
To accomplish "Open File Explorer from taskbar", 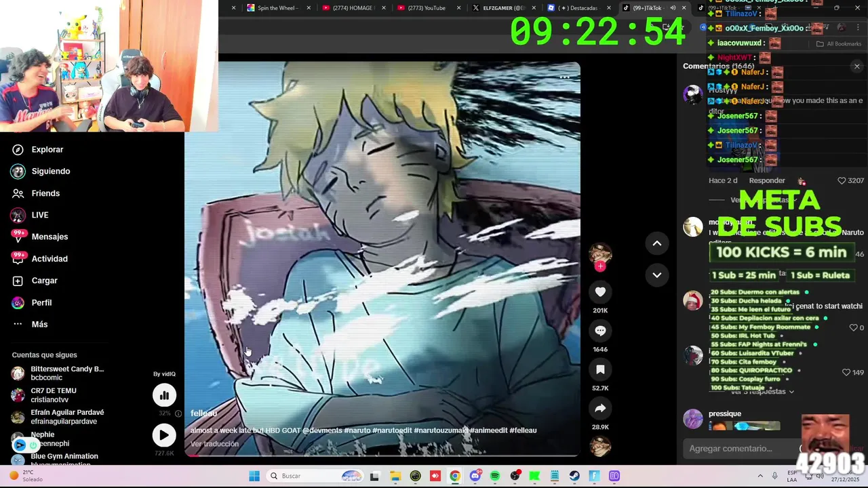I will (395, 476).
